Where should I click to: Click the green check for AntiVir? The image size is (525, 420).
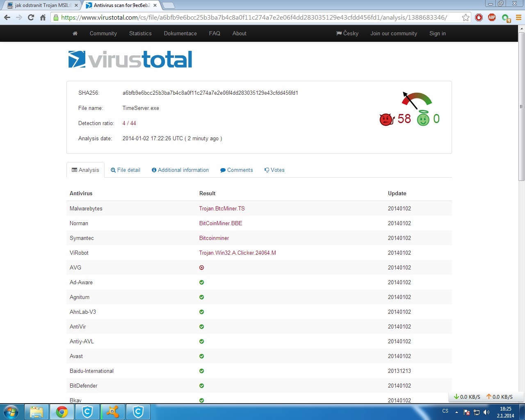click(201, 326)
